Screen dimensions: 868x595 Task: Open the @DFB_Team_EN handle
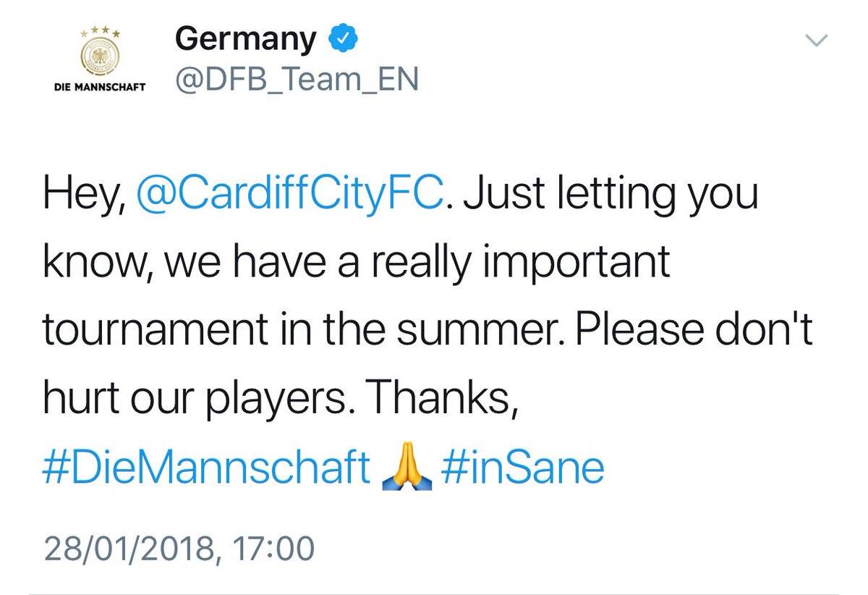[x=297, y=81]
